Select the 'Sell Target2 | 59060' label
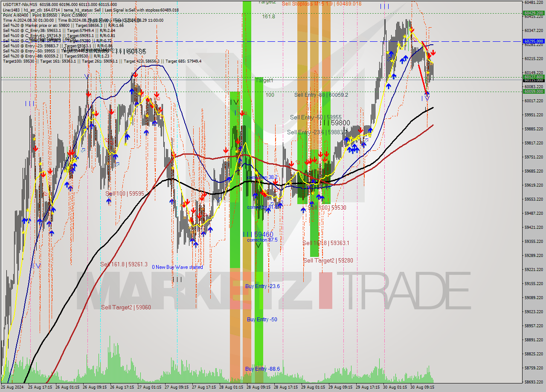Screen dimensions: 546x392 (126, 307)
